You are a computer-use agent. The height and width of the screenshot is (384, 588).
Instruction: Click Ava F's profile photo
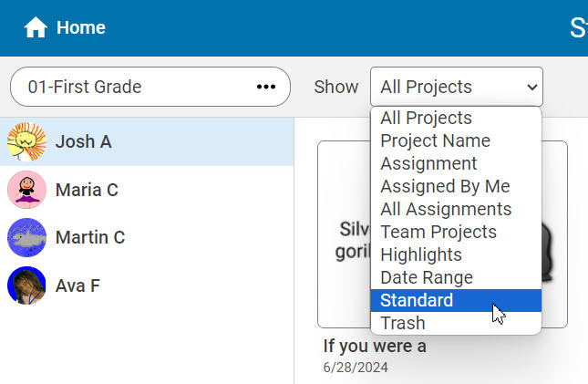[x=26, y=285]
